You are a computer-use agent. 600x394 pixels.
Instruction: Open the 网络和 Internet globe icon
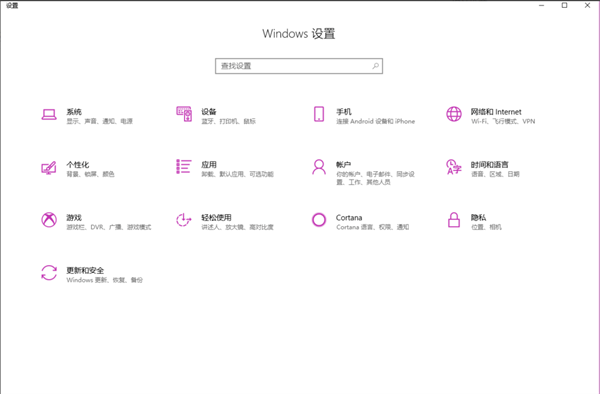pyautogui.click(x=454, y=114)
